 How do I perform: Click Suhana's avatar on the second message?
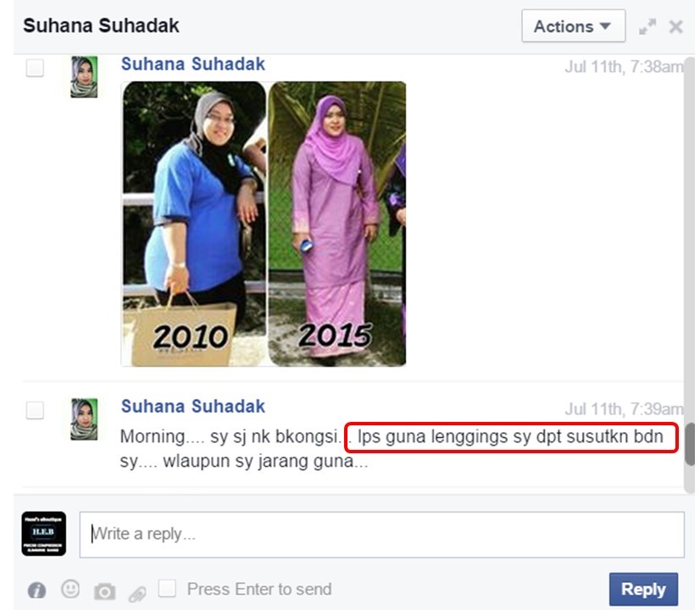(84, 419)
